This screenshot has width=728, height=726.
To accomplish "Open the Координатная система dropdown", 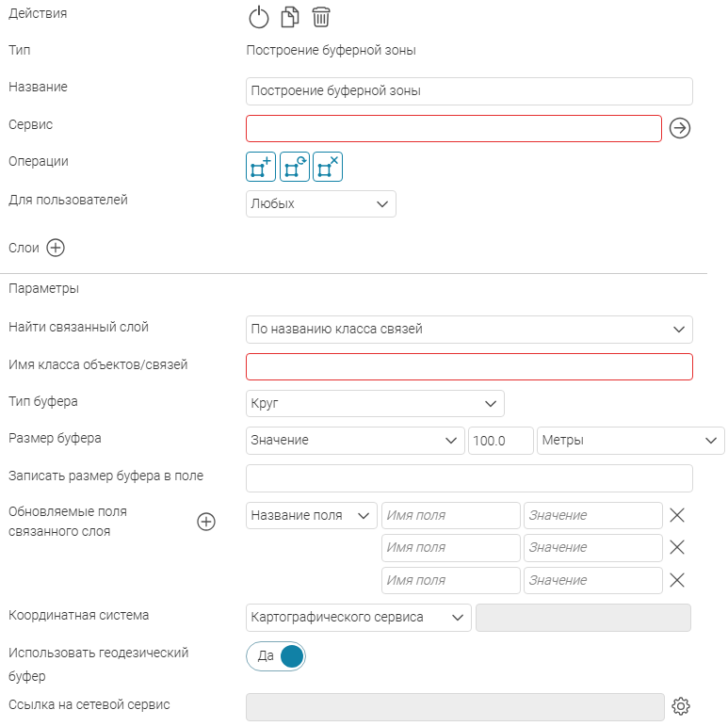I will (359, 618).
